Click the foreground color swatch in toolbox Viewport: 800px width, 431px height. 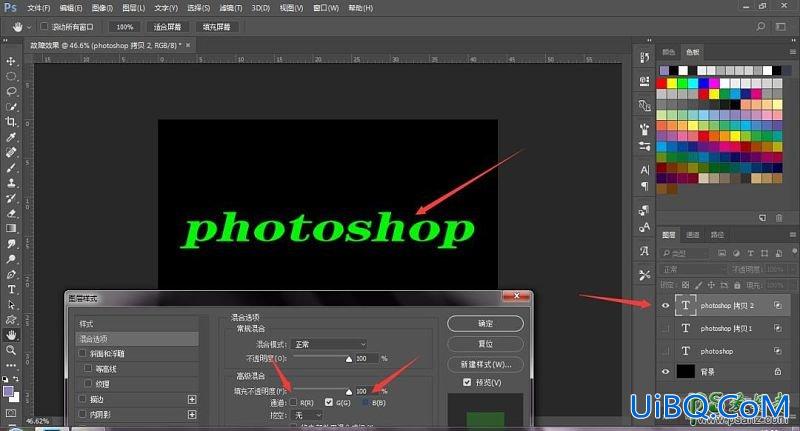[x=8, y=391]
